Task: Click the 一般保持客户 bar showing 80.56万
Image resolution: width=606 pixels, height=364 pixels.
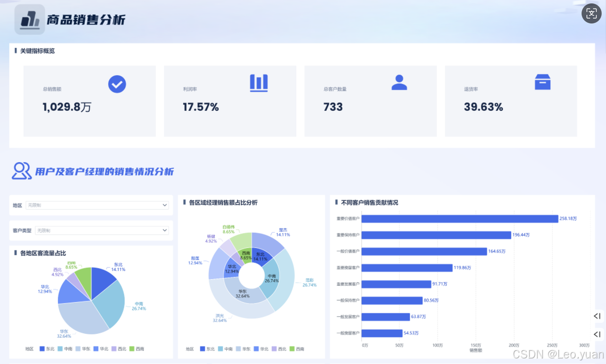Action: [392, 300]
